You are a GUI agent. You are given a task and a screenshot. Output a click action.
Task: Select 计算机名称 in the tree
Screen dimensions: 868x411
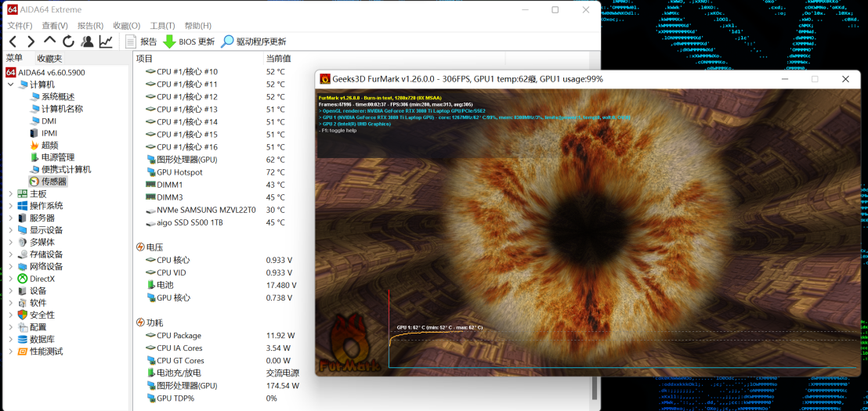click(56, 109)
